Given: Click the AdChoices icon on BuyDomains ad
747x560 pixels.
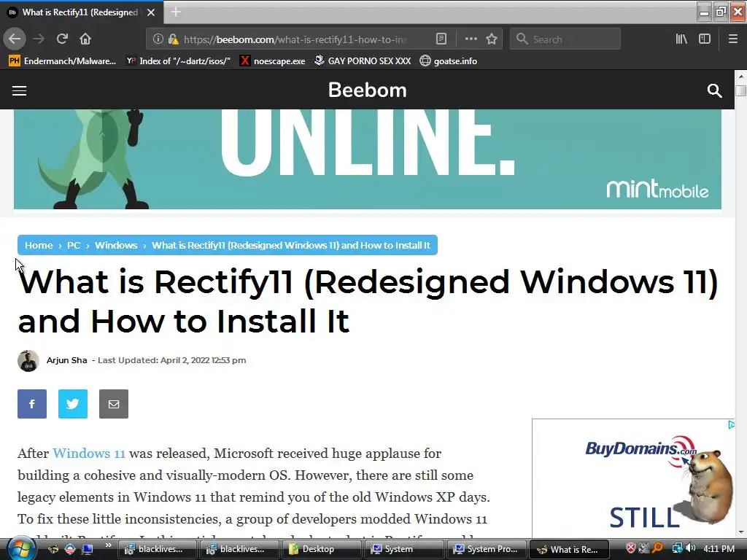Looking at the screenshot, I should pos(731,425).
